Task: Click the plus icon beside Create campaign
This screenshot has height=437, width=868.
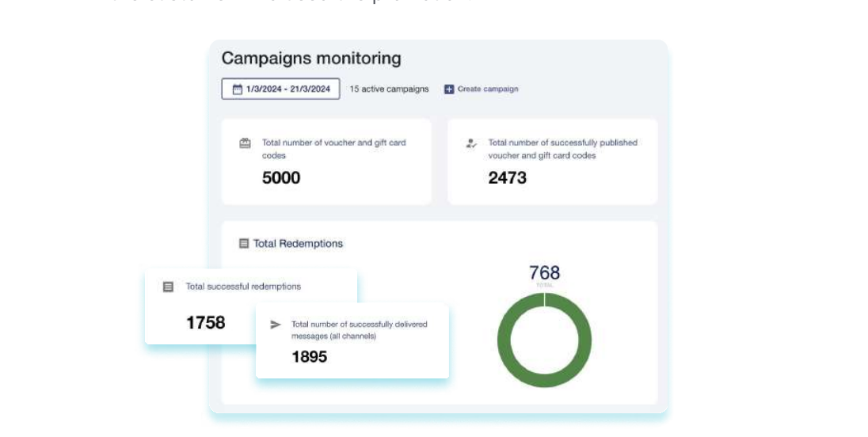Action: coord(449,89)
